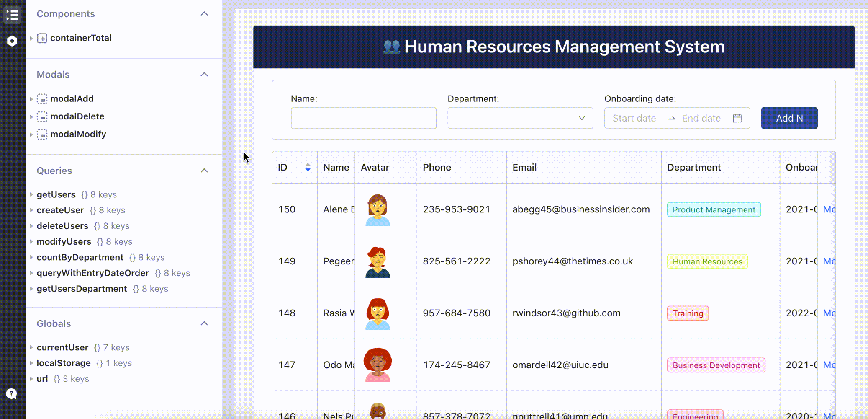The width and height of the screenshot is (868, 419).
Task: Click the Add New button
Action: coord(789,118)
